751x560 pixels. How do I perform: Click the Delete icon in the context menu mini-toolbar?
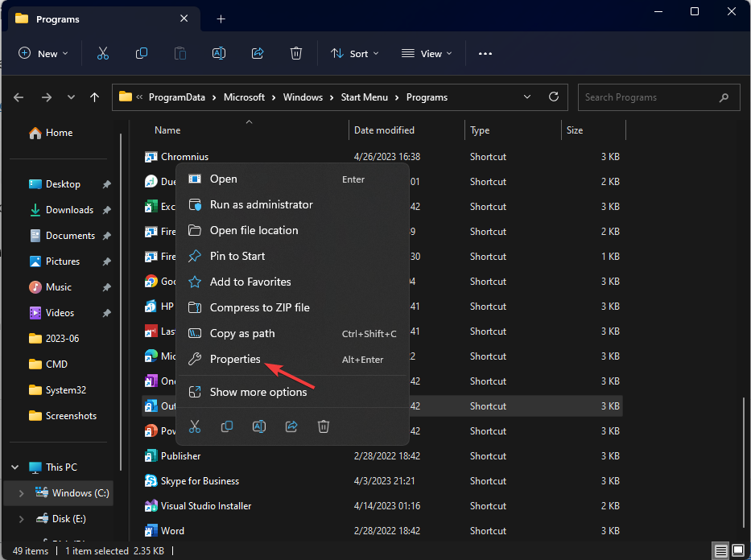click(x=323, y=426)
